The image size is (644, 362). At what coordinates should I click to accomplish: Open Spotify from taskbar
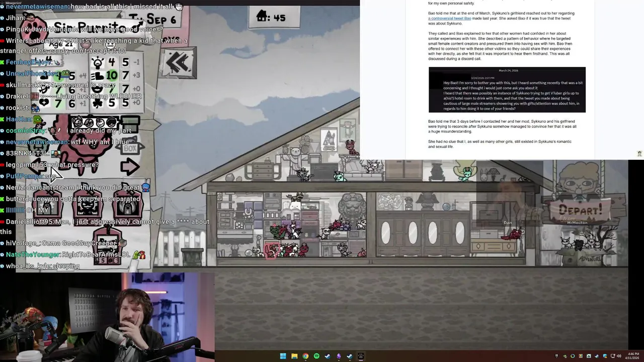316,356
